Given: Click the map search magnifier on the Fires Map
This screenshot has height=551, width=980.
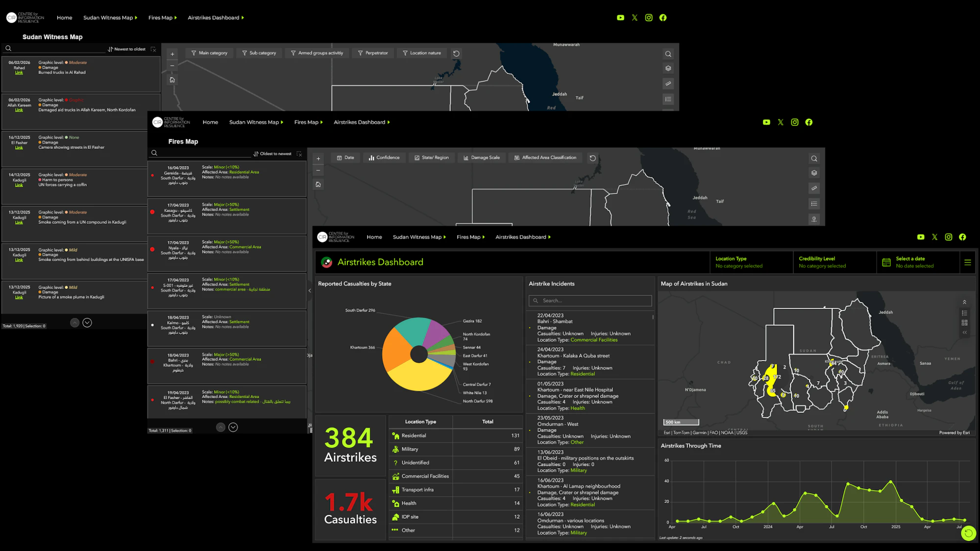Looking at the screenshot, I should [x=814, y=159].
